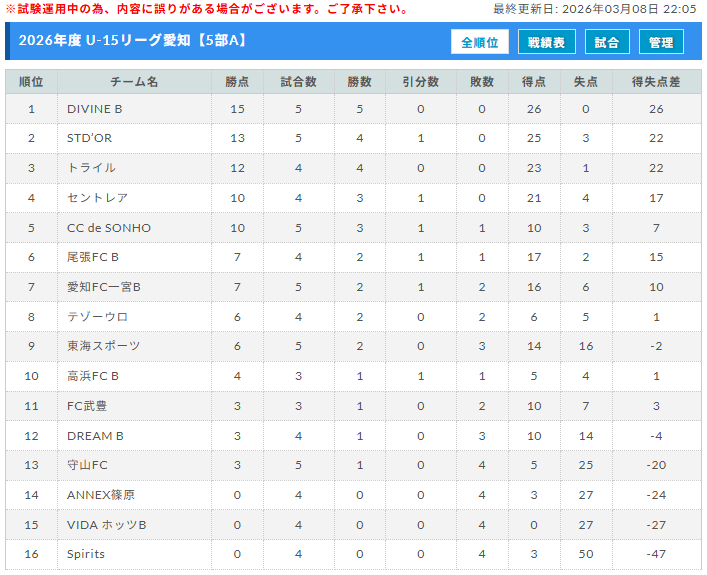Select the STD'OR team row

(x=90, y=138)
